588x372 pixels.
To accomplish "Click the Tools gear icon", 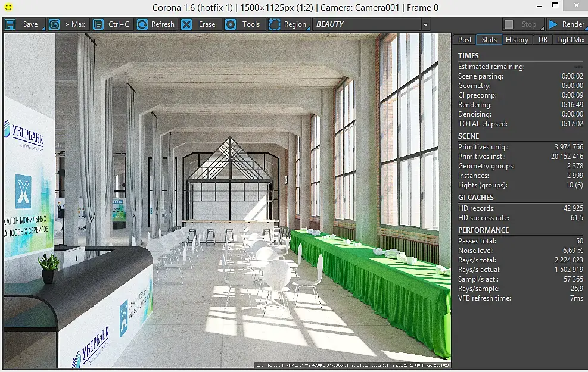I will pos(230,25).
